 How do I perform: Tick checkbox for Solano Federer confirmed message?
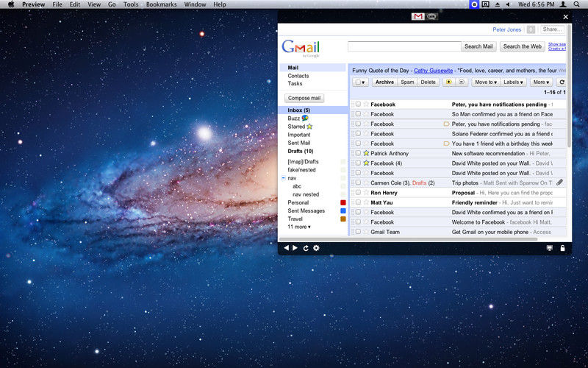pyautogui.click(x=358, y=133)
